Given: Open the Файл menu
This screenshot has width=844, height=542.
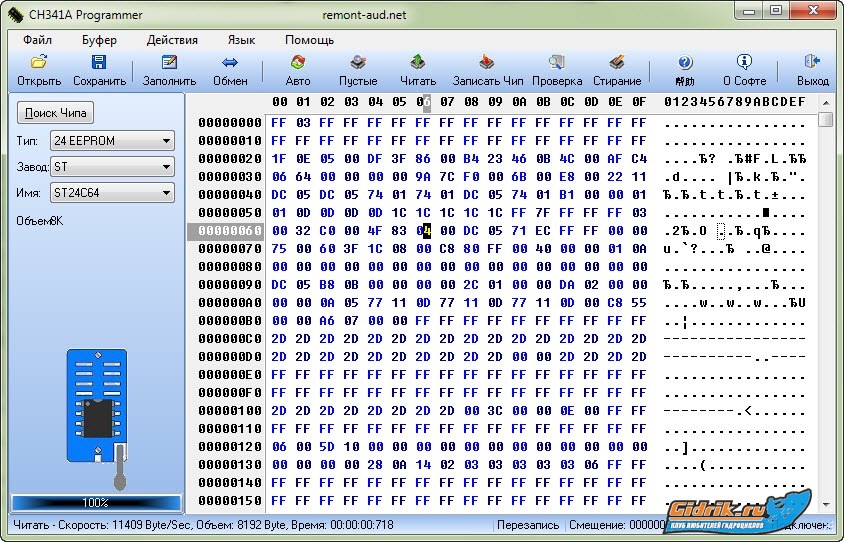Looking at the screenshot, I should pos(37,40).
